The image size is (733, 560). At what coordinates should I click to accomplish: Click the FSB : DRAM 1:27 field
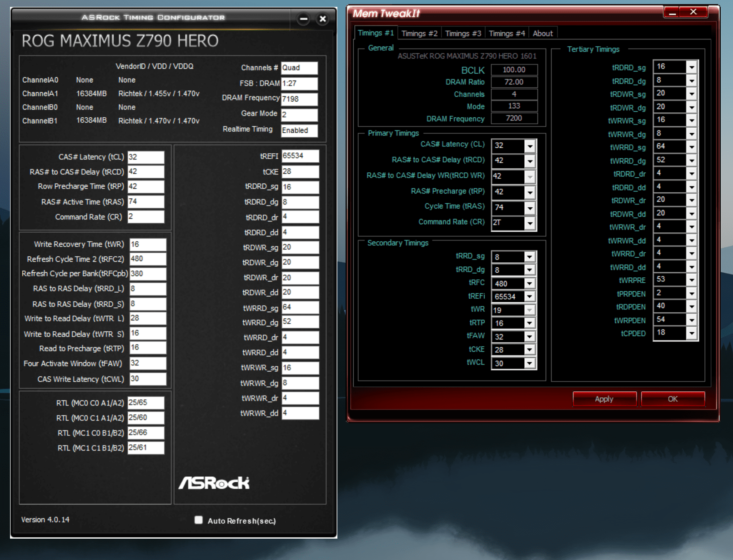[x=299, y=84]
